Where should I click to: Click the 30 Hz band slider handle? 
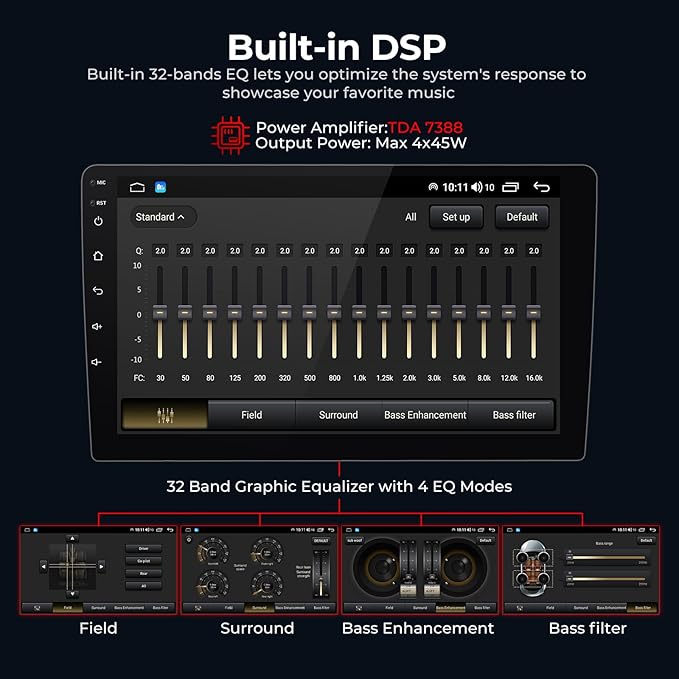tap(160, 312)
